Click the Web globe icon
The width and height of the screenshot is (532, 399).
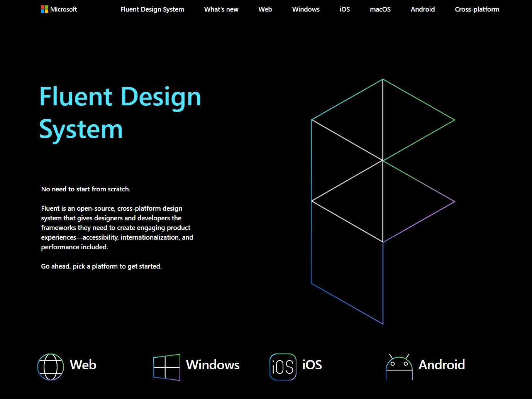51,367
